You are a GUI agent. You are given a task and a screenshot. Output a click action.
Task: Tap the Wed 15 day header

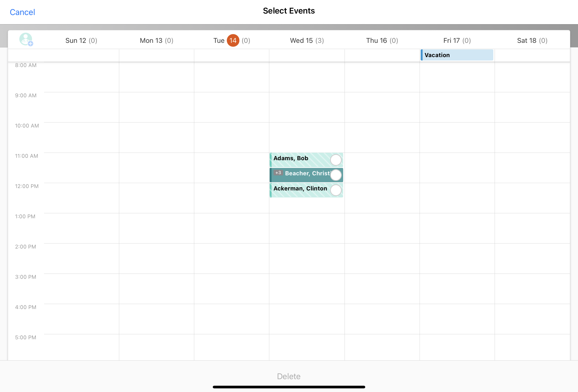click(x=307, y=40)
